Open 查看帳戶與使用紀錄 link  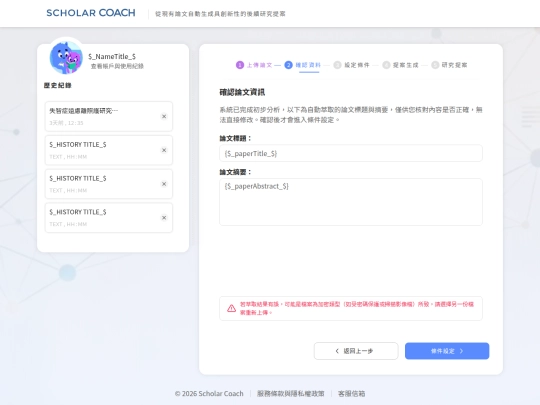(117, 66)
